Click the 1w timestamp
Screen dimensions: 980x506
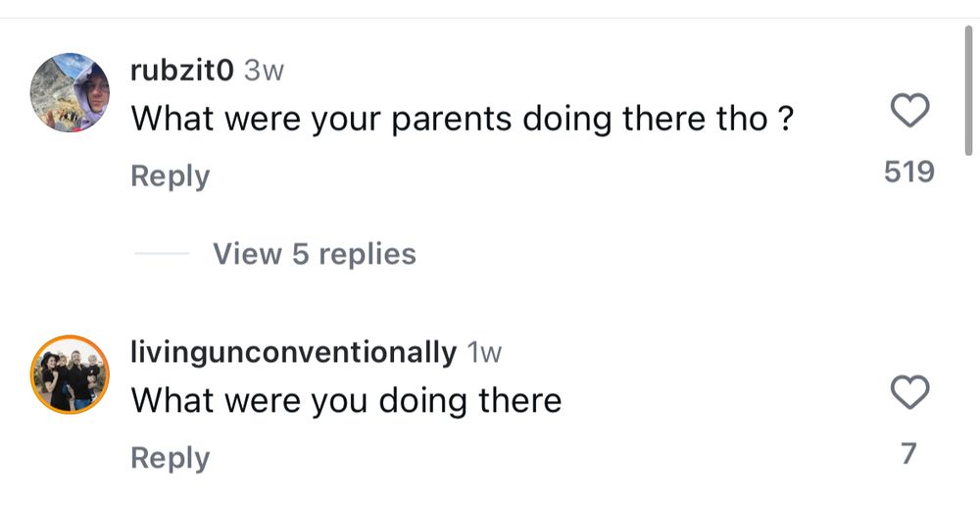486,353
